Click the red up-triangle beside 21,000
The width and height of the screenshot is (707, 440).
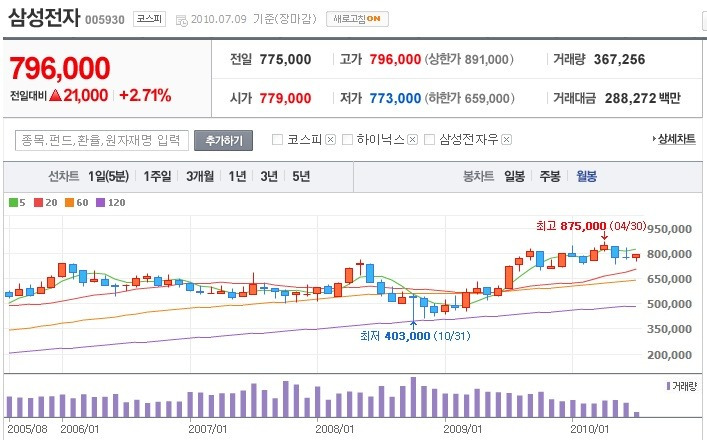(x=55, y=95)
